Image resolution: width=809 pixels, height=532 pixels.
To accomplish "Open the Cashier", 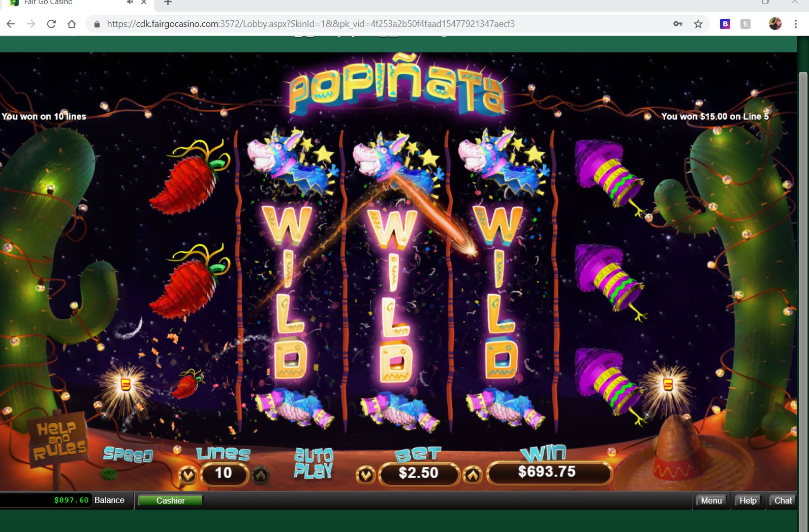I will (170, 500).
